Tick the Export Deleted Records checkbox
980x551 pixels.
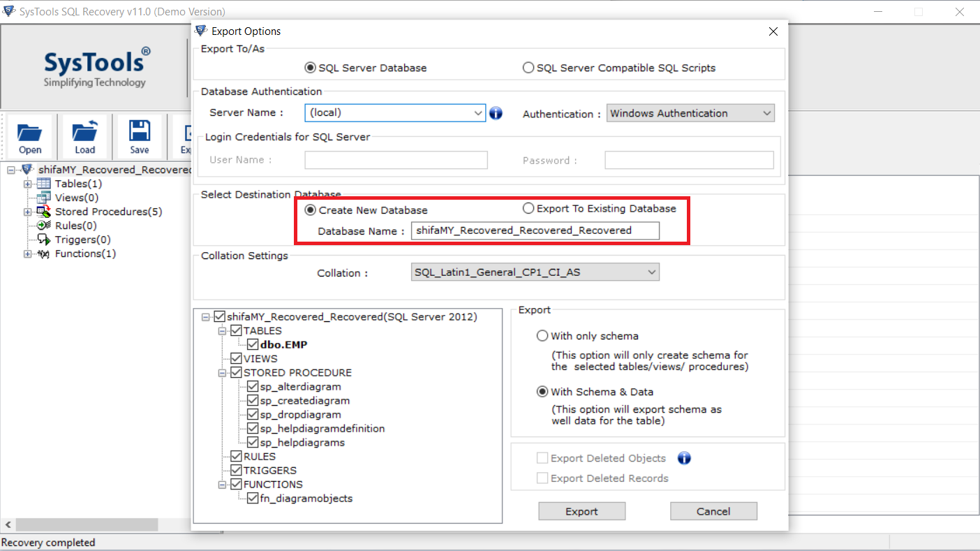[x=542, y=478]
